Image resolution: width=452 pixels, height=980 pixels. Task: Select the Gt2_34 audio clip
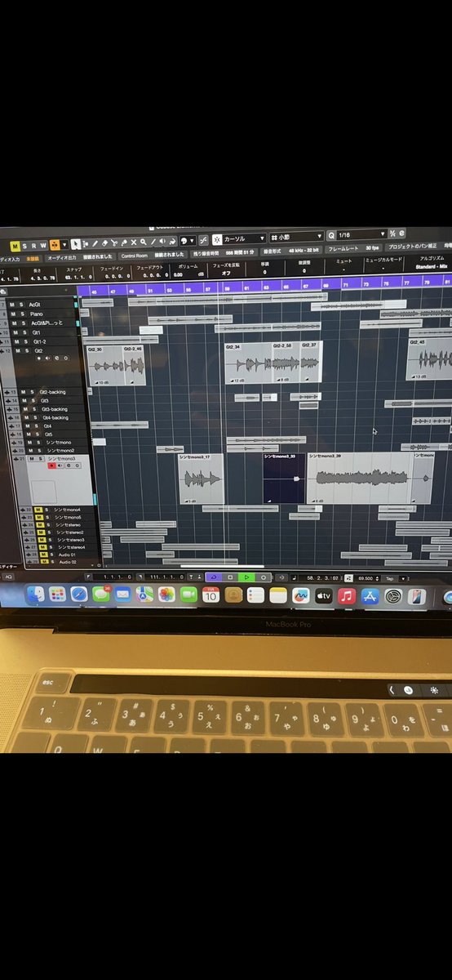click(248, 364)
